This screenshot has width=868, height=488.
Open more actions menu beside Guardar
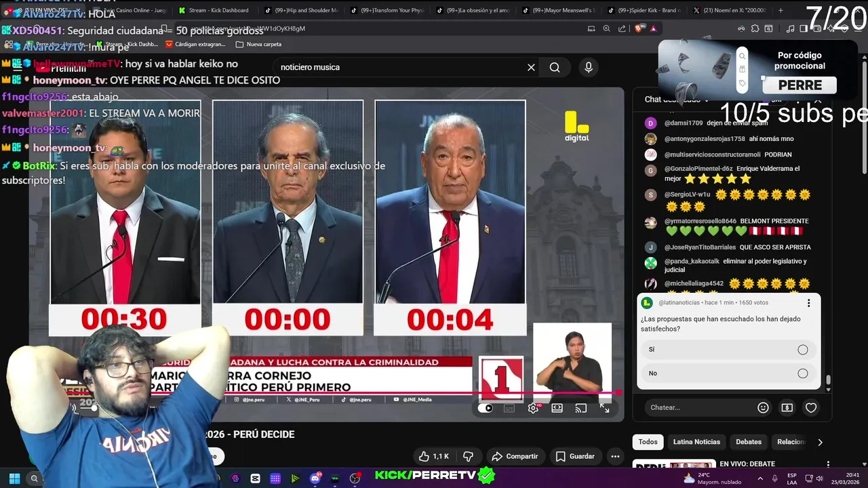pos(615,456)
